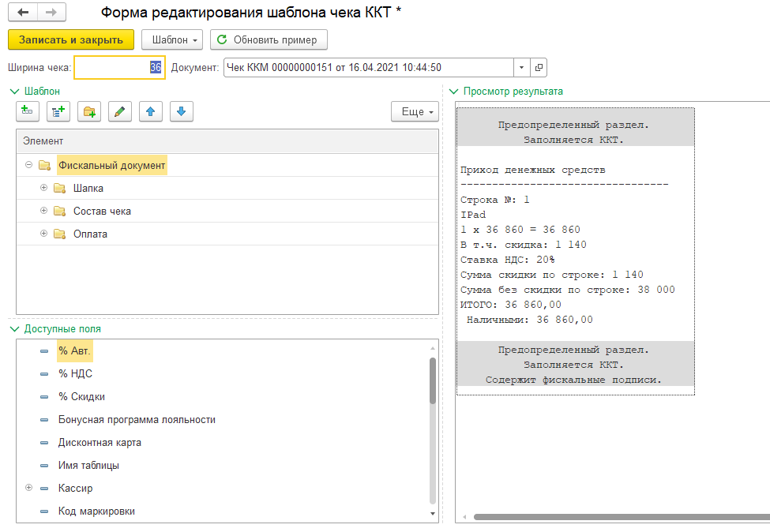Select the Оплата row
Viewport: 770px width, 532px height.
point(227,234)
